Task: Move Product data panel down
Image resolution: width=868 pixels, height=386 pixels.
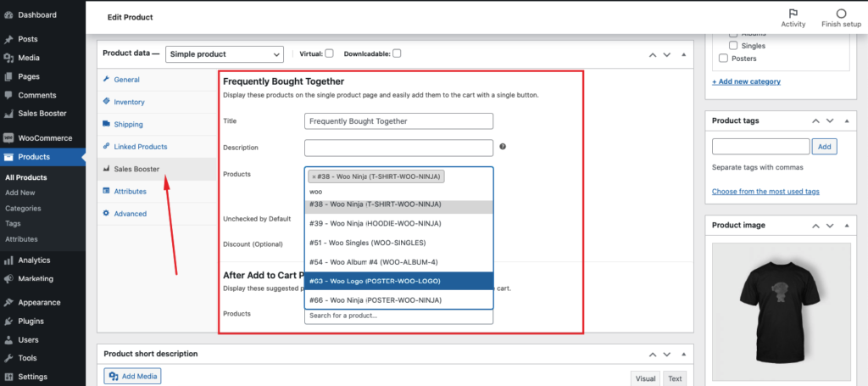Action: pos(667,55)
